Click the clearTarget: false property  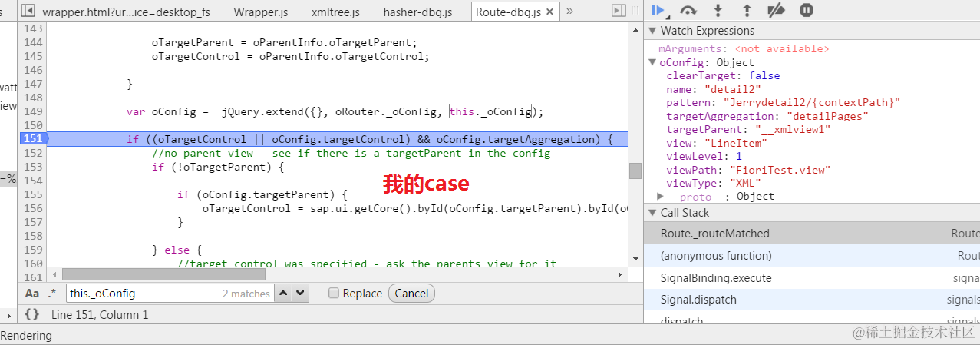(x=723, y=76)
